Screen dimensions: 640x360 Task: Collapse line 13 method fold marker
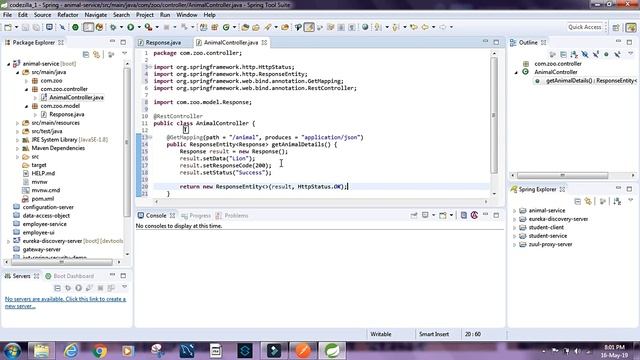coord(150,137)
